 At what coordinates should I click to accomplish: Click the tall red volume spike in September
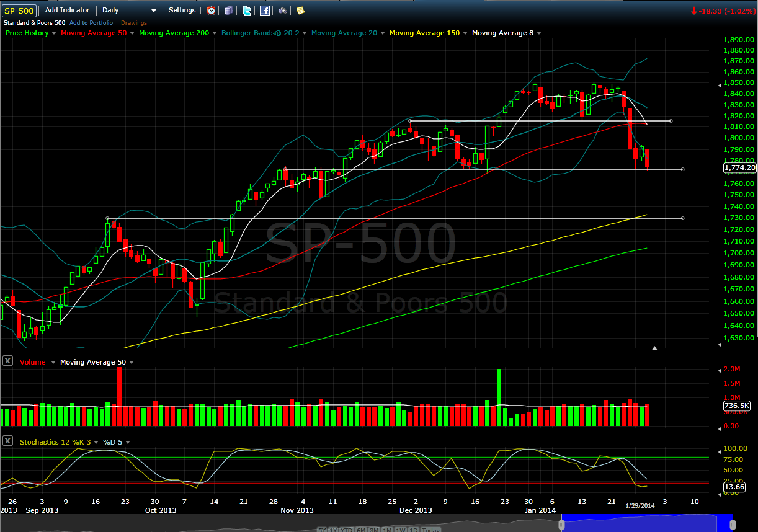(x=119, y=396)
